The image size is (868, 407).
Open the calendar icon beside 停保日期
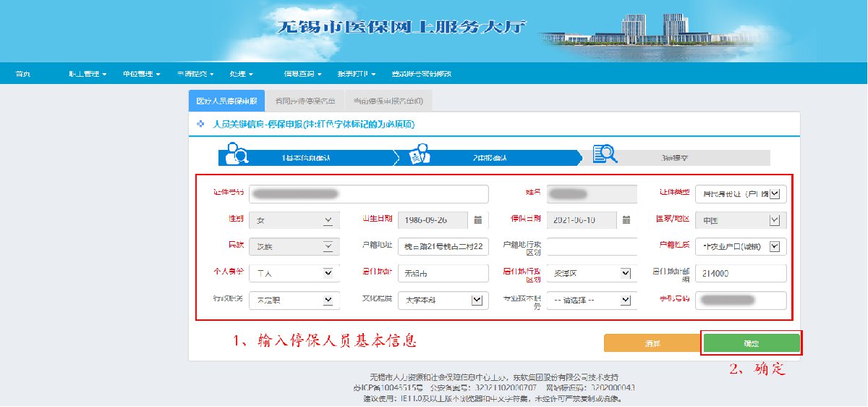(627, 220)
